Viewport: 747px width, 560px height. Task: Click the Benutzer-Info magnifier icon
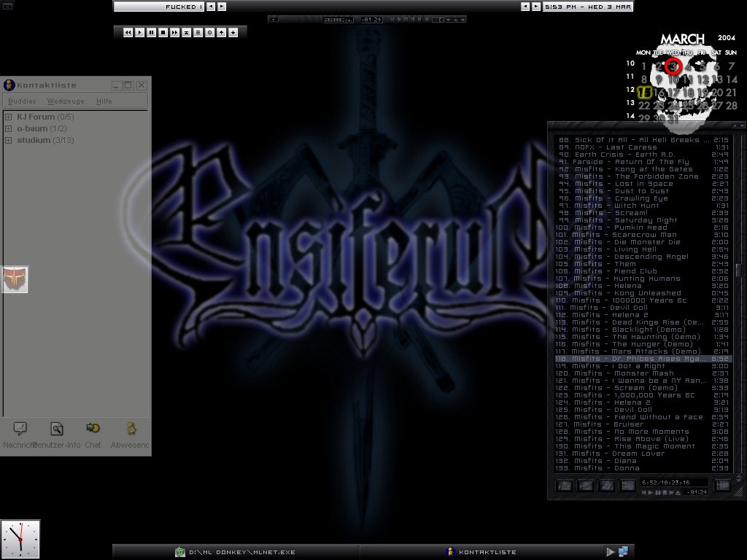57,429
